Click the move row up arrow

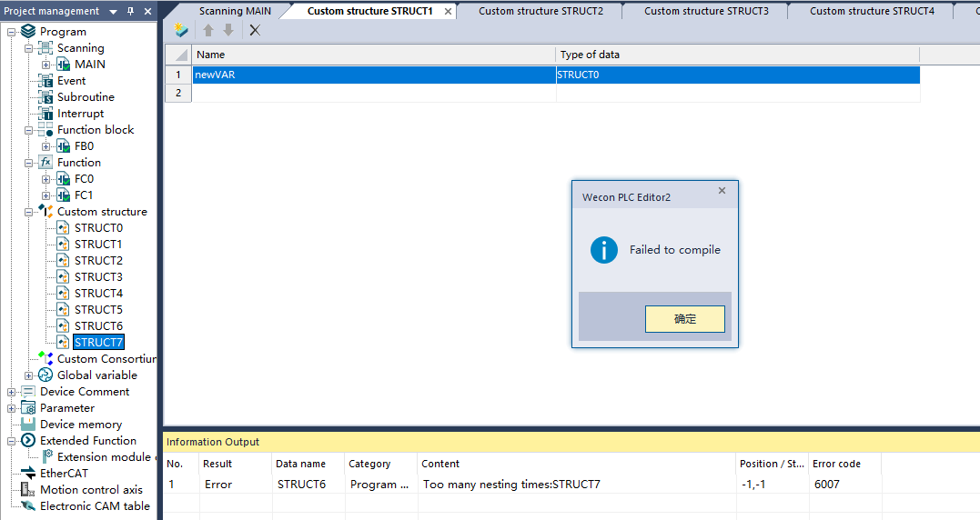pos(208,30)
